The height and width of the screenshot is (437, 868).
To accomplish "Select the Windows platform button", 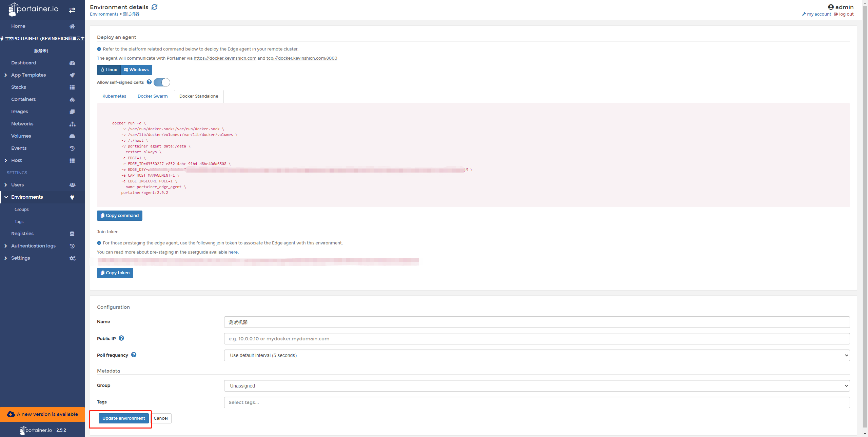I will 136,70.
